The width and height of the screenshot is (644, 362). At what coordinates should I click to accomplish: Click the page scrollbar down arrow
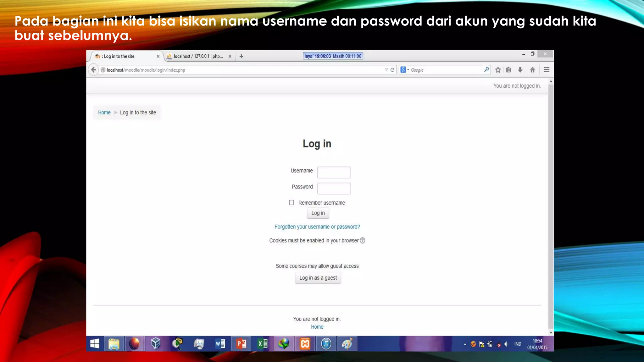click(x=551, y=332)
